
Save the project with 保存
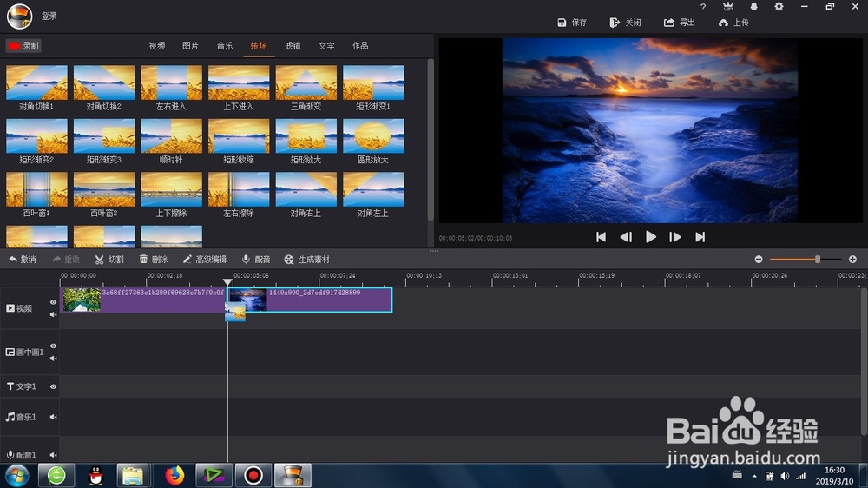[x=572, y=23]
